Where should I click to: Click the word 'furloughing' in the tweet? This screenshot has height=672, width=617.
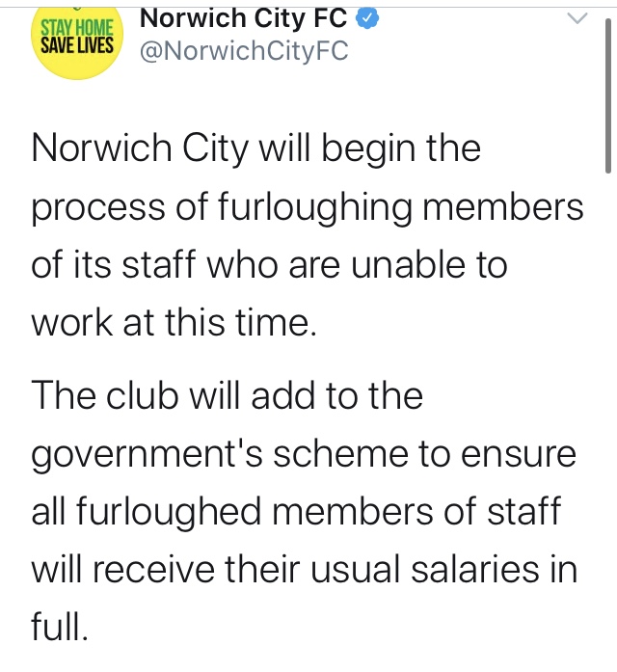pyautogui.click(x=315, y=208)
